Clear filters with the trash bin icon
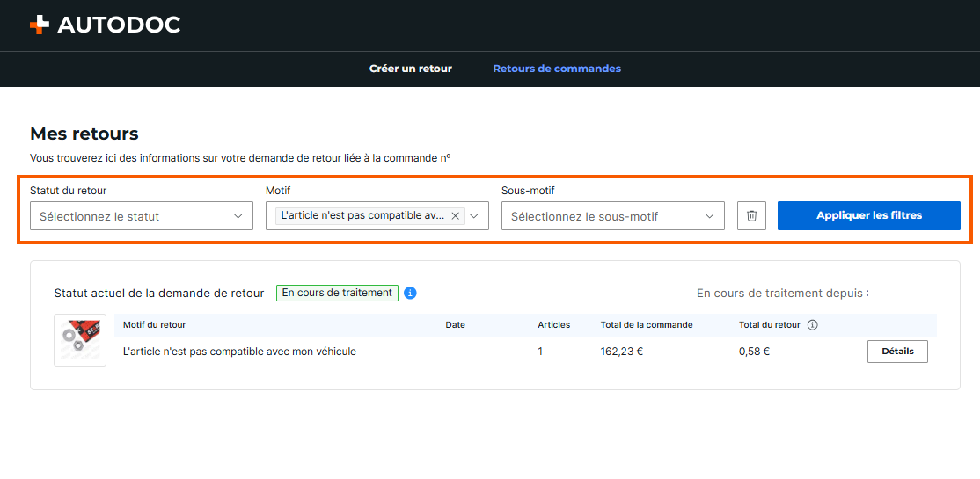Screen dimensions: 980x479 pyautogui.click(x=751, y=215)
